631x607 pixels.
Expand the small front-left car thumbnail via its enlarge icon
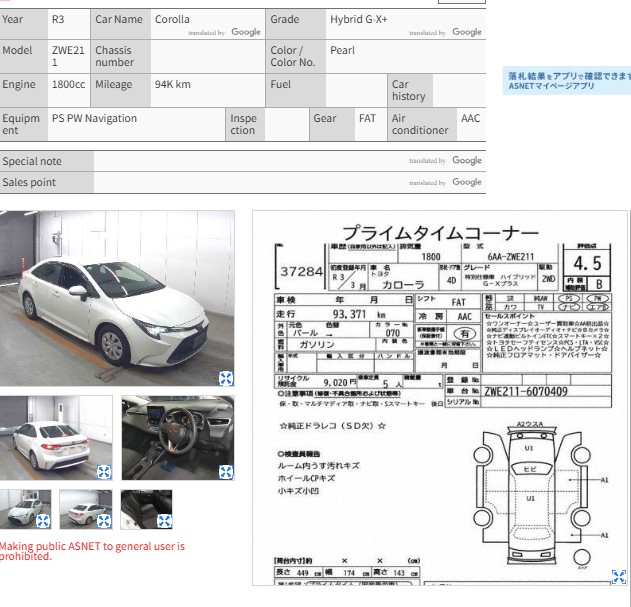pos(43,521)
